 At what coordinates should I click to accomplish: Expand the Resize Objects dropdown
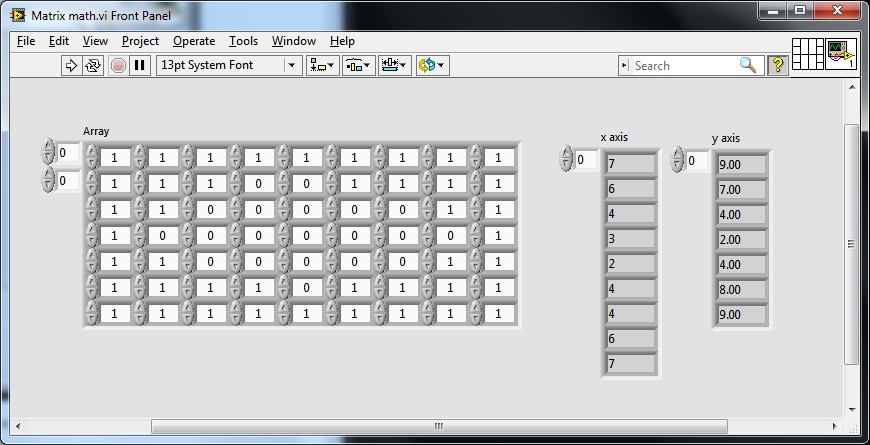(394, 65)
